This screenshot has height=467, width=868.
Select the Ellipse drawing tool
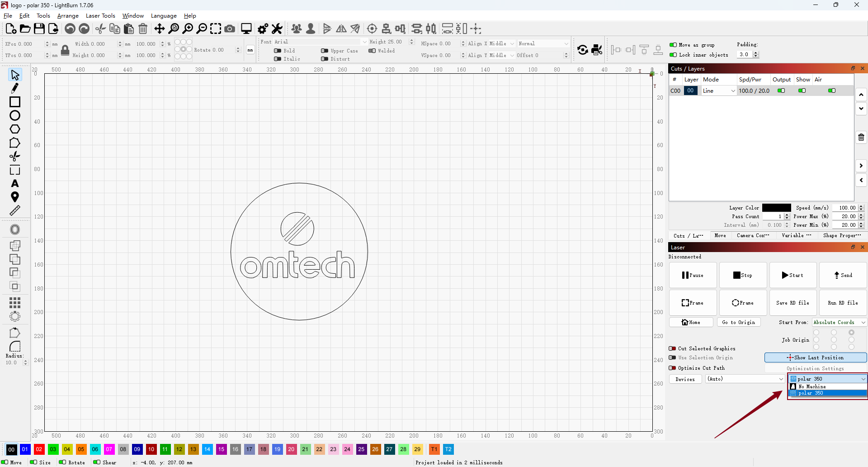[x=15, y=115]
